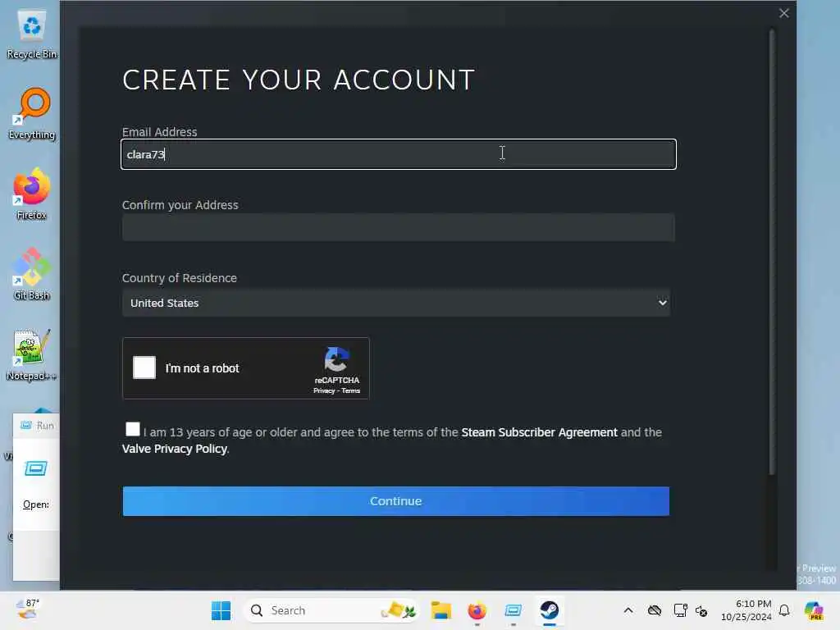
Task: Tick the 13 years of age agreement checkbox
Action: pyautogui.click(x=132, y=429)
